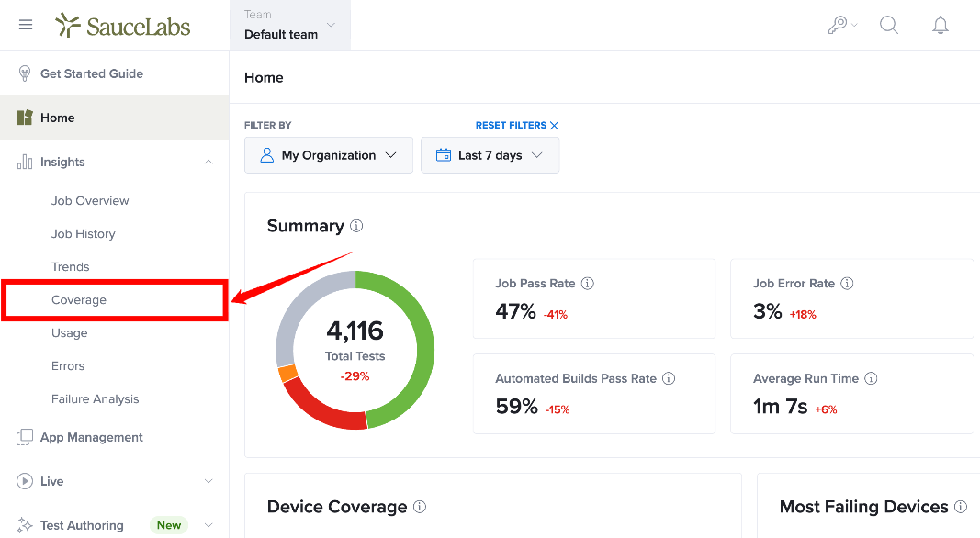Open Job Overview from sidebar
980x538 pixels.
(x=90, y=200)
